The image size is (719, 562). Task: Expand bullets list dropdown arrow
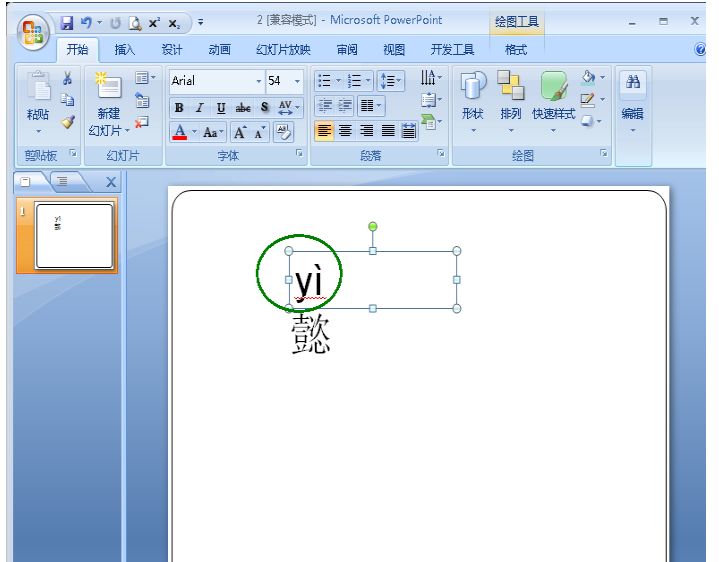[338, 81]
